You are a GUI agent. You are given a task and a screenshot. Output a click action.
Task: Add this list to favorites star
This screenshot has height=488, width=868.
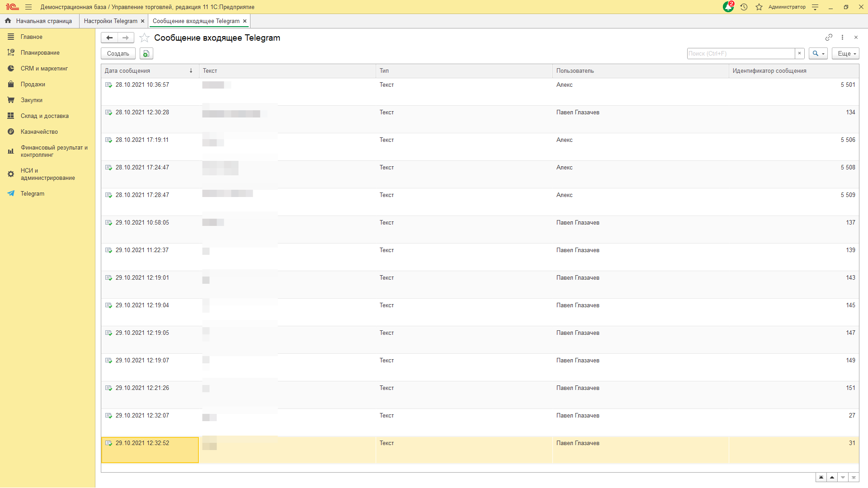pyautogui.click(x=144, y=38)
